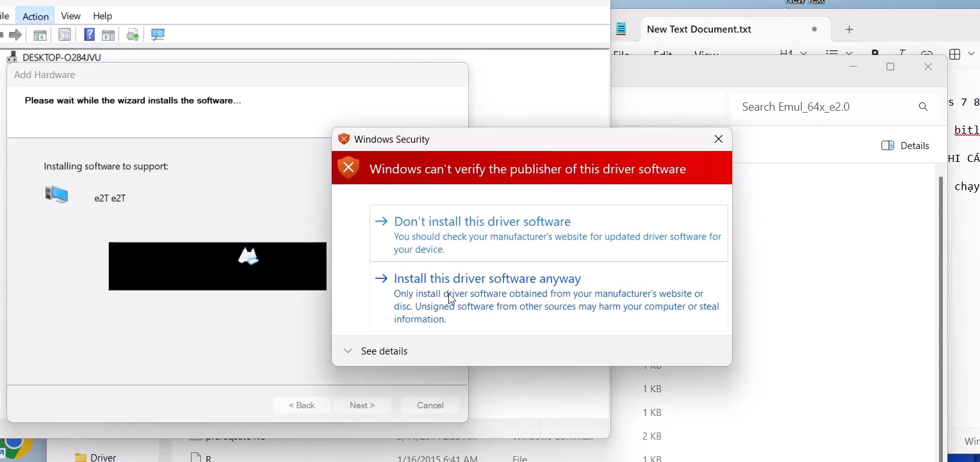
Task: Click the Update driver toolbar icon
Action: 133,35
